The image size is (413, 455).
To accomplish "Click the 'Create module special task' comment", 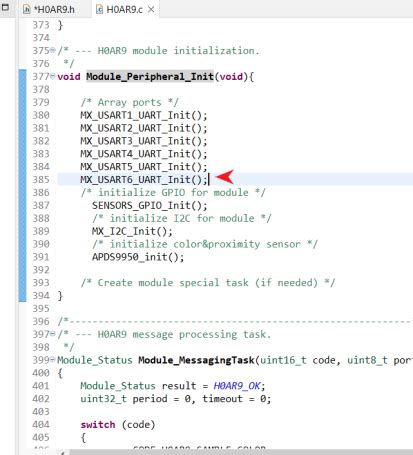I will [208, 283].
